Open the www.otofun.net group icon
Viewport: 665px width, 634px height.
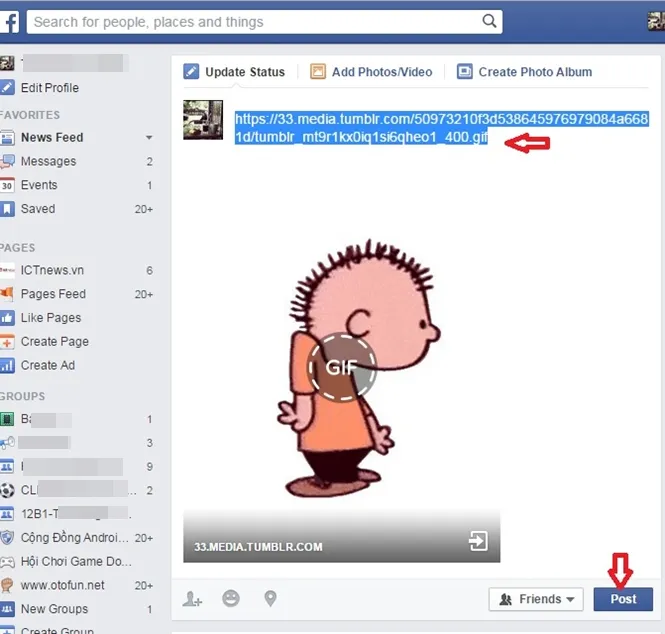pyautogui.click(x=7, y=585)
